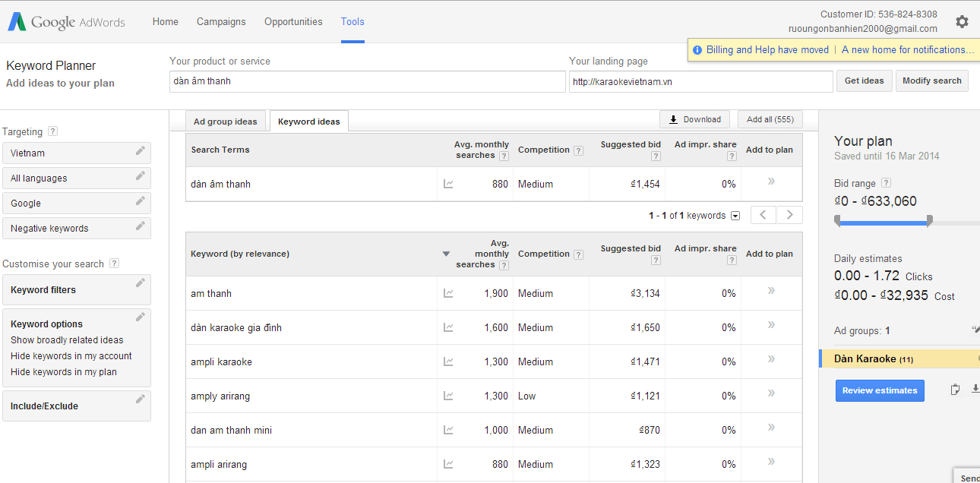The image size is (980, 483).
Task: Add ampli arirang to plan
Action: pyautogui.click(x=772, y=462)
